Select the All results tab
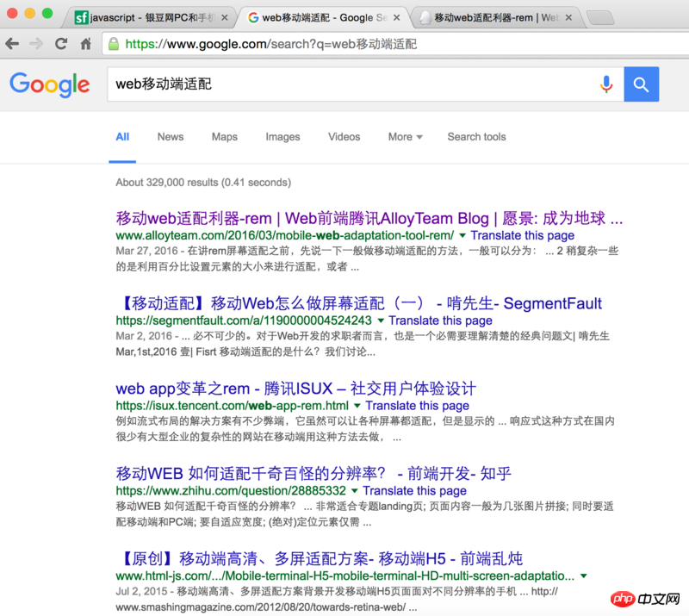The width and height of the screenshot is (689, 616). tap(122, 137)
